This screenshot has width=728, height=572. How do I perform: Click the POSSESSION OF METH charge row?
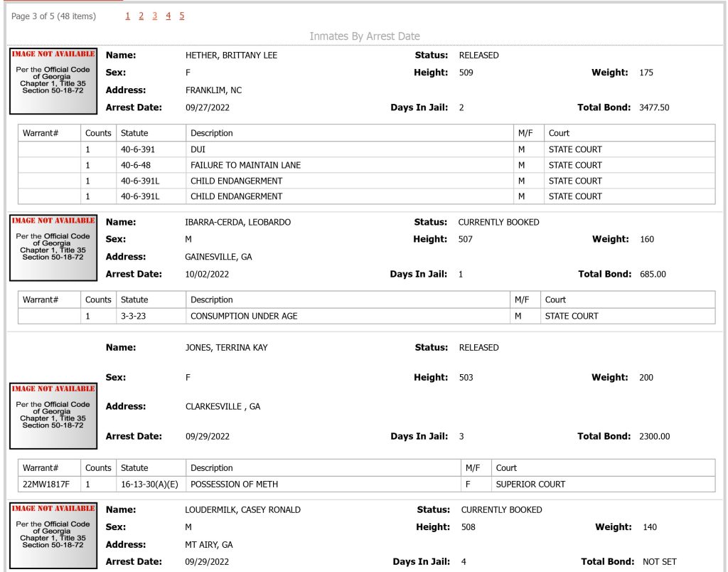[366, 484]
